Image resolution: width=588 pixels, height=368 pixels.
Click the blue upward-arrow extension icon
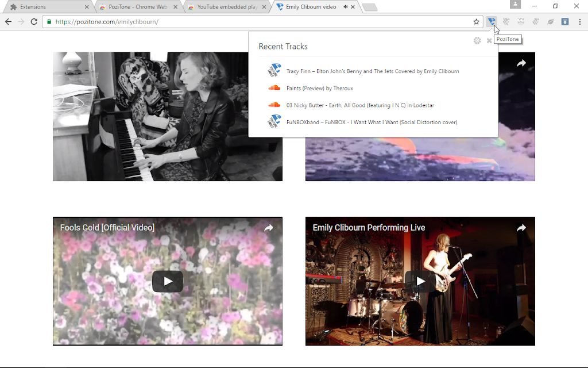(x=565, y=22)
